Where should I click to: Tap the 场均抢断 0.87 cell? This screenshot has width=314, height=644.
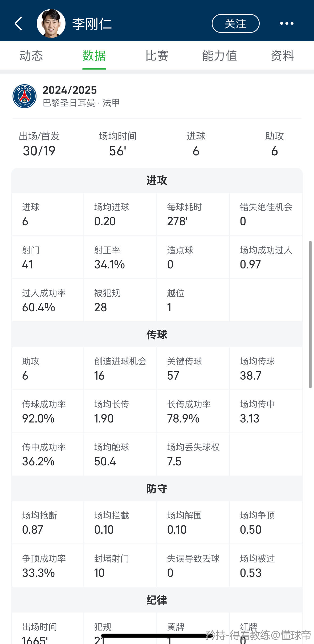(x=48, y=522)
